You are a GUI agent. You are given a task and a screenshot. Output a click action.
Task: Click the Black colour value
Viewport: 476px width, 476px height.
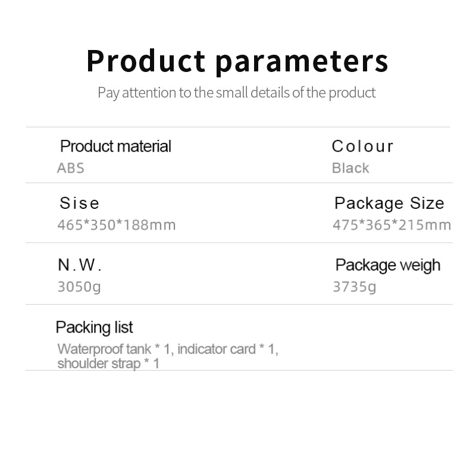[350, 168]
